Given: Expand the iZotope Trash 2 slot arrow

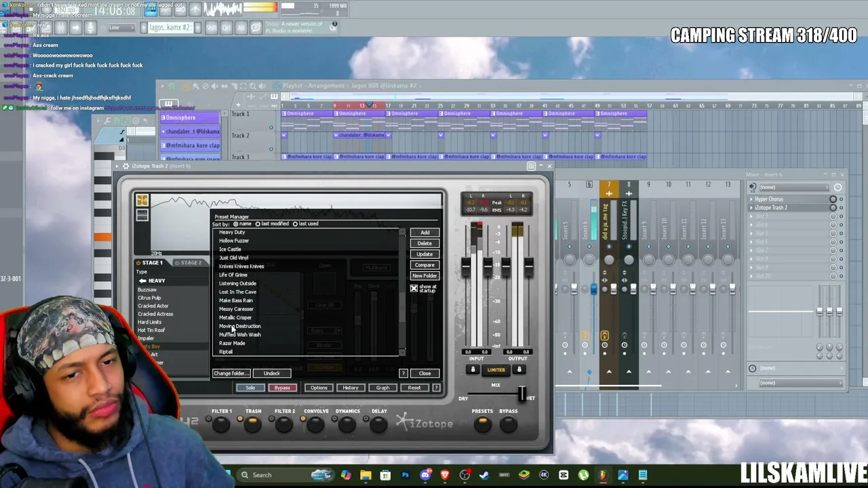Looking at the screenshot, I should click(x=751, y=207).
